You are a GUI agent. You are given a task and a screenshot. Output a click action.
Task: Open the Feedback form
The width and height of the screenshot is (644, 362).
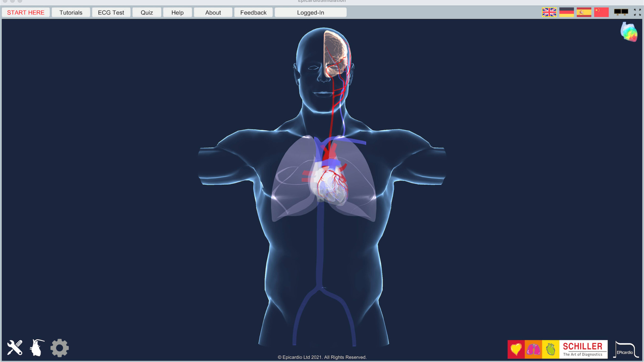tap(253, 12)
